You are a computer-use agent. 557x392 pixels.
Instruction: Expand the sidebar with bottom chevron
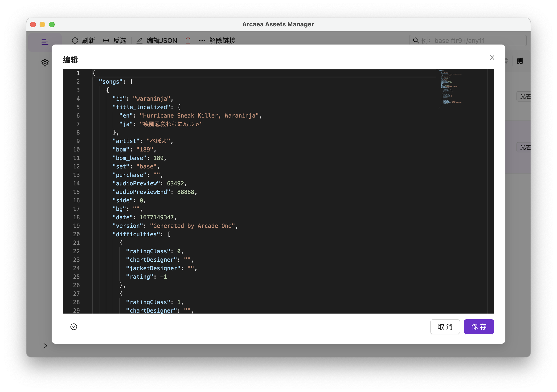pyautogui.click(x=45, y=346)
